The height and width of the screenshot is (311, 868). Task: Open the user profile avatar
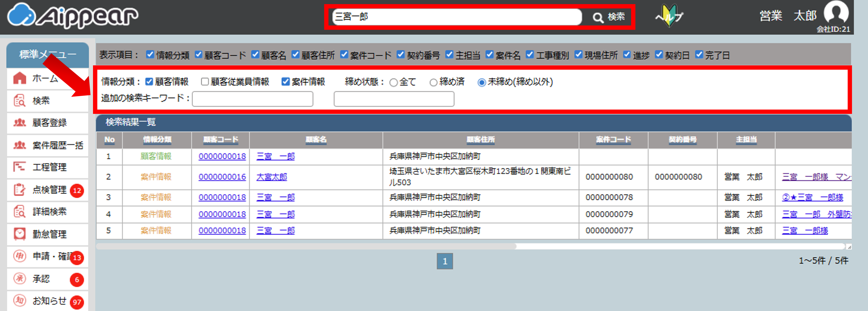click(x=836, y=13)
